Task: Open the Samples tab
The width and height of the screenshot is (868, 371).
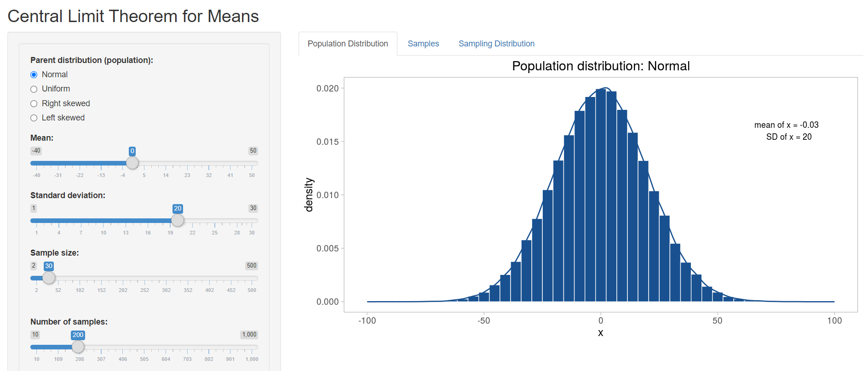Action: [423, 44]
